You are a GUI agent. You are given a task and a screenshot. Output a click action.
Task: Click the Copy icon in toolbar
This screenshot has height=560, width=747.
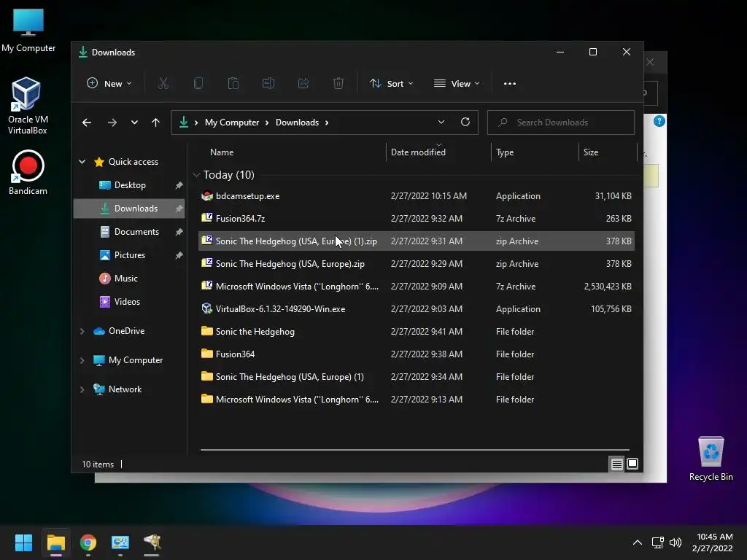(198, 83)
